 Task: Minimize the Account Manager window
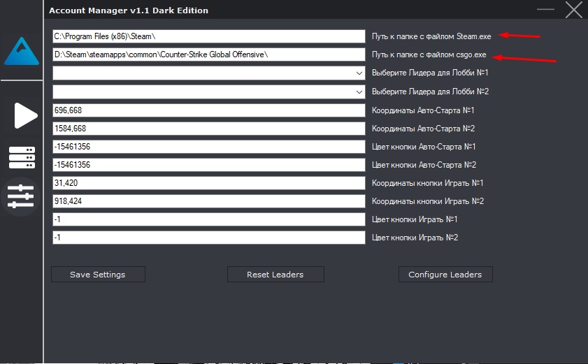point(545,9)
